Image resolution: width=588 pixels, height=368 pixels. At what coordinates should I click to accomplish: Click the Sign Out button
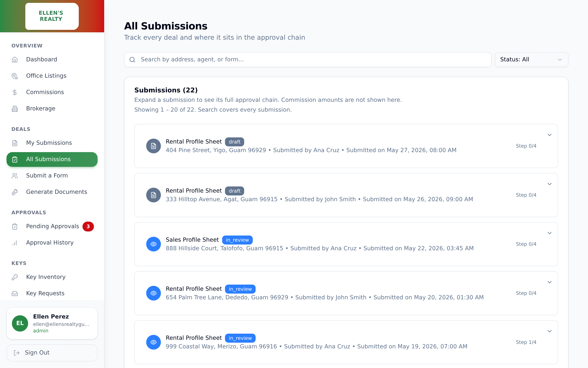(x=52, y=353)
